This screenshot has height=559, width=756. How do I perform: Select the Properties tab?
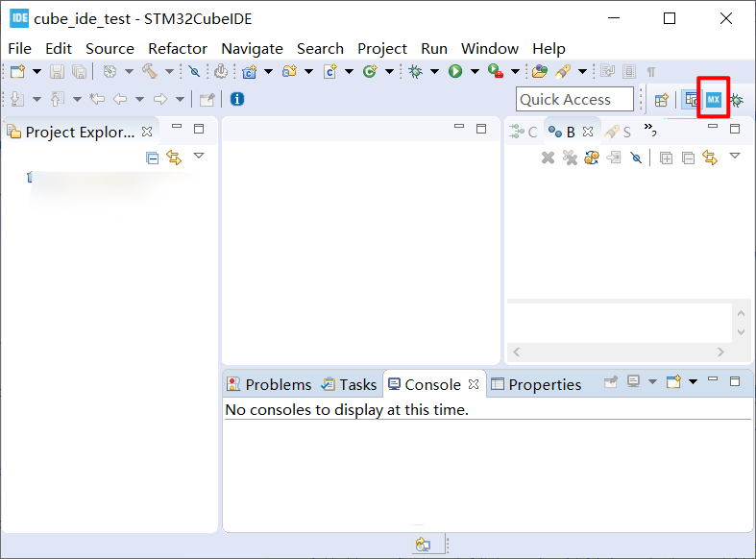coord(536,384)
